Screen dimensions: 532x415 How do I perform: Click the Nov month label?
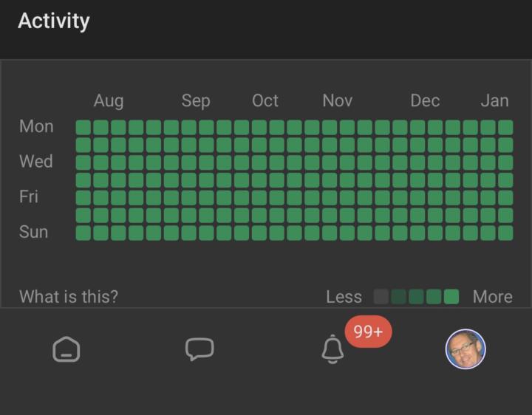[338, 101]
